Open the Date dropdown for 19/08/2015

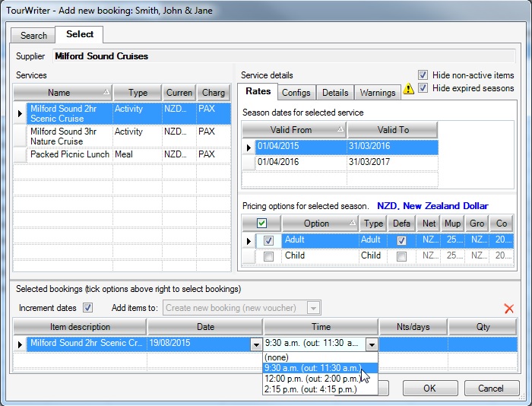click(x=255, y=344)
